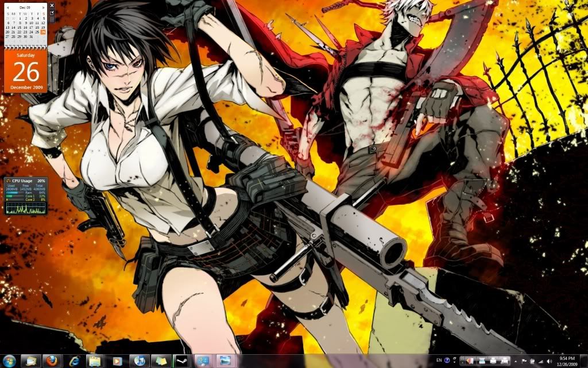
Task: Open Windows Media Player taskbar icon
Action: tap(117, 361)
